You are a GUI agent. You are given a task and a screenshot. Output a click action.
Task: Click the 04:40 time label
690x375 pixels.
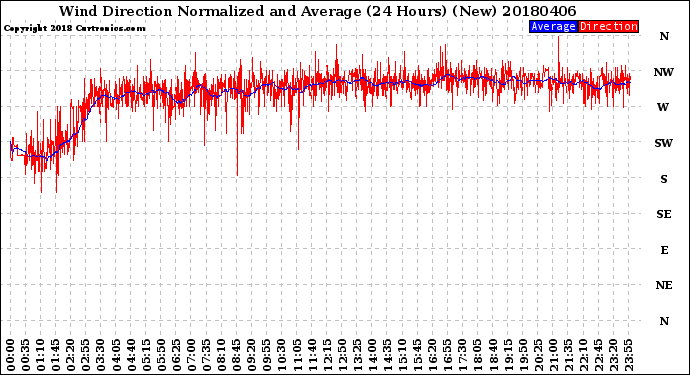point(131,355)
